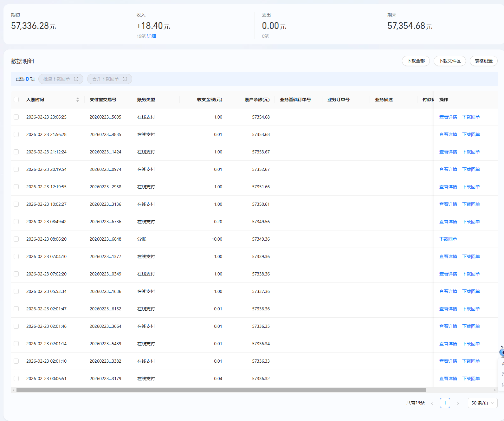Click the 下载文件区 button
This screenshot has width=504, height=421.
coord(449,61)
